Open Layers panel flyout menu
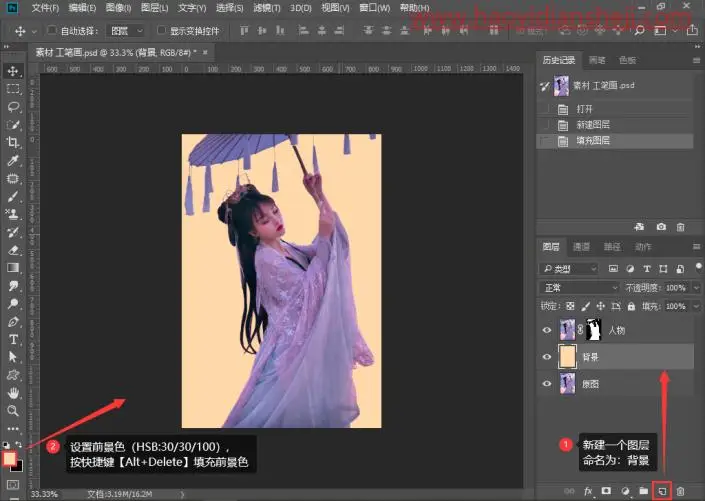705x501 pixels. tap(696, 246)
